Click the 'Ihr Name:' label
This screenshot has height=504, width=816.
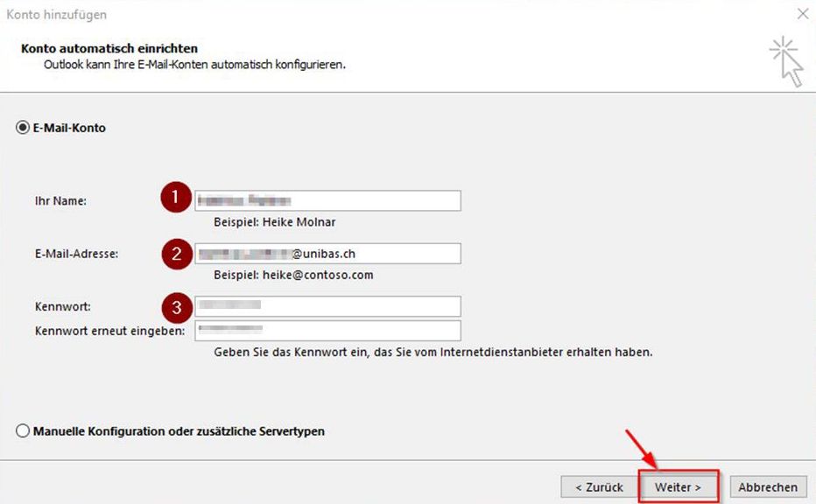pos(60,201)
